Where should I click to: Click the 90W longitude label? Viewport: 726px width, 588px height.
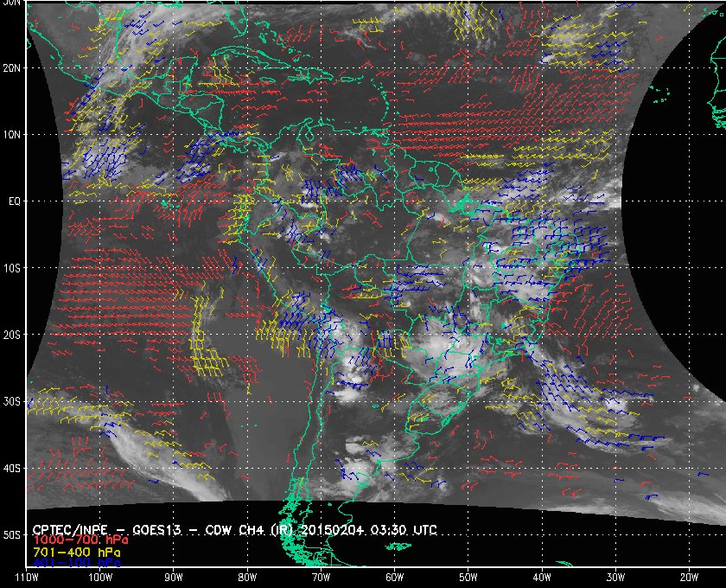(x=173, y=578)
